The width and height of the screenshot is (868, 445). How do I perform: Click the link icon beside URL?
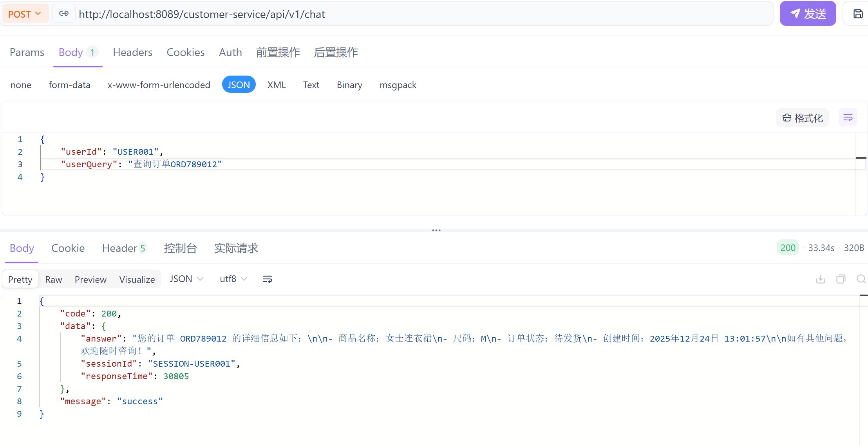64,14
